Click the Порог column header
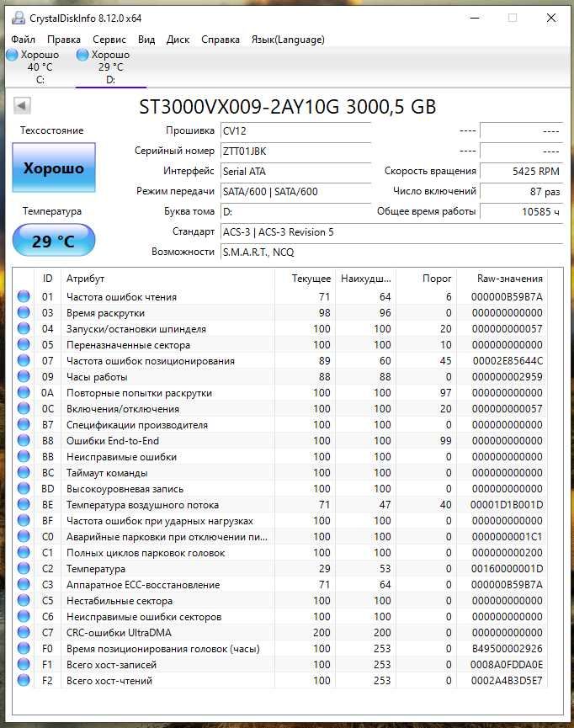 tap(426, 279)
